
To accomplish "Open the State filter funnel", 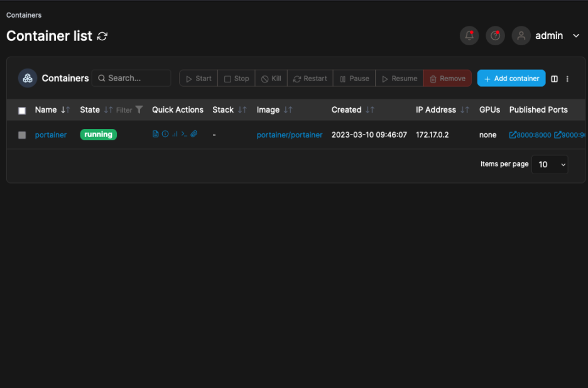I will pos(139,109).
